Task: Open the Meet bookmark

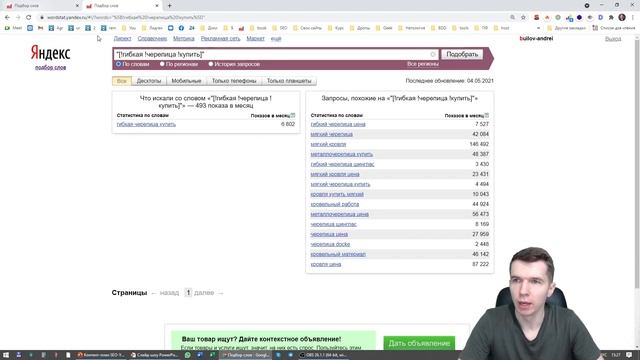Action: click(13, 28)
